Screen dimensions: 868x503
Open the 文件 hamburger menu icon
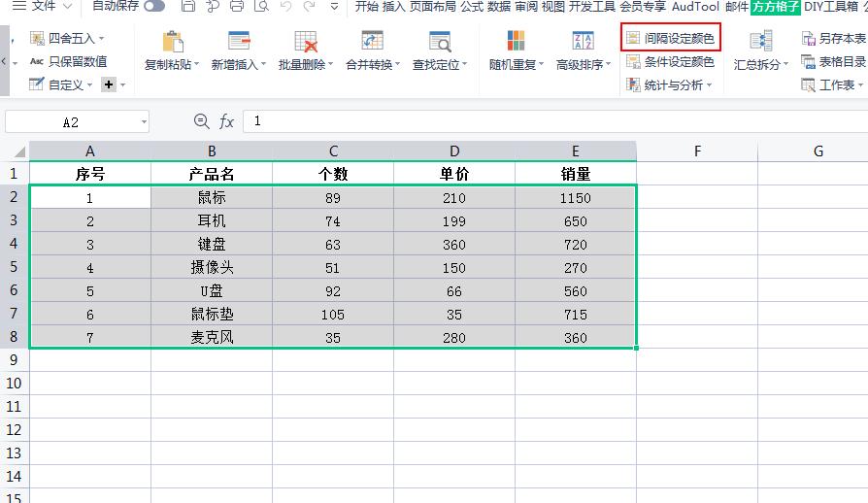[19, 6]
